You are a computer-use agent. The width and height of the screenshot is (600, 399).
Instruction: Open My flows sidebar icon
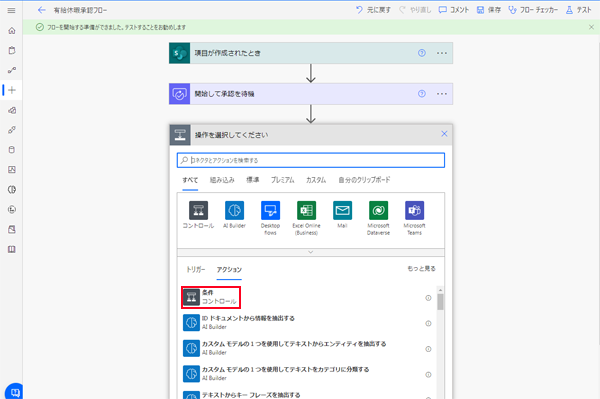tap(12, 70)
